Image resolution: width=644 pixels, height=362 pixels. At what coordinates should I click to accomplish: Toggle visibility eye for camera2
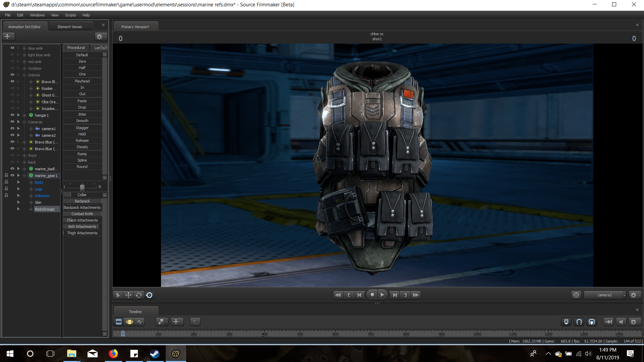pyautogui.click(x=12, y=135)
